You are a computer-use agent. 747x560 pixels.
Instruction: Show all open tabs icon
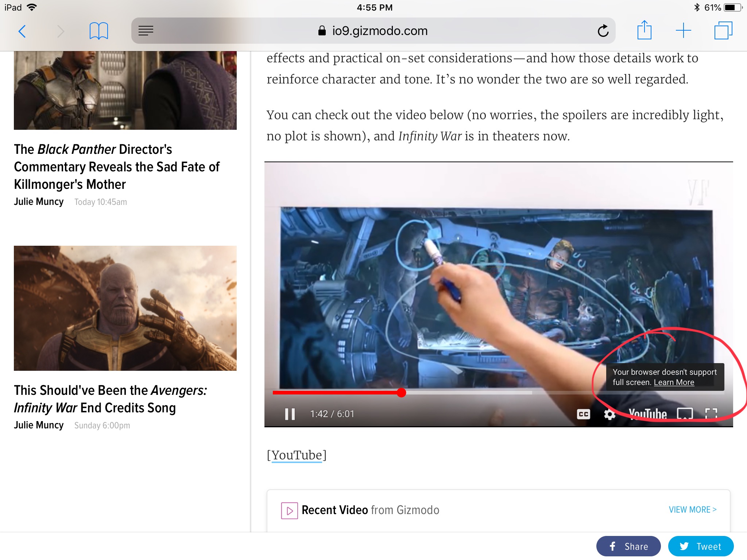tap(723, 31)
